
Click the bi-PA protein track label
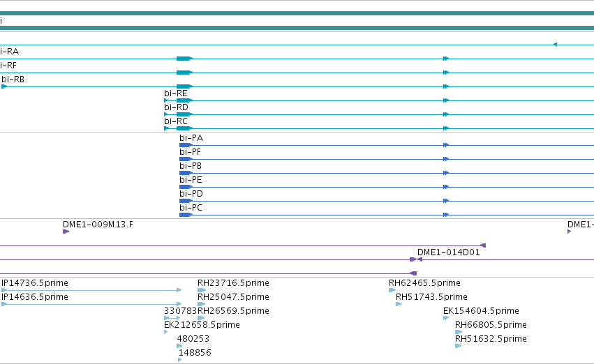tap(191, 138)
